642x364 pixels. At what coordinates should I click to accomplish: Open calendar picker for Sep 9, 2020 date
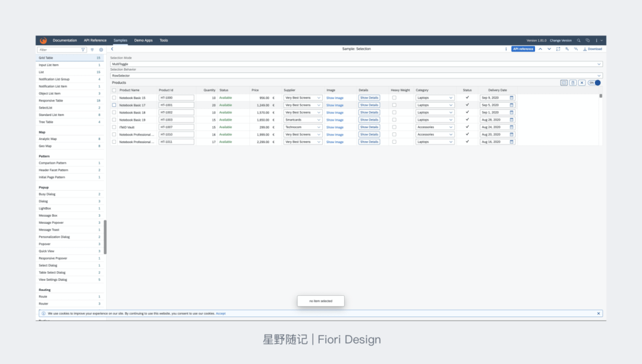click(x=511, y=97)
